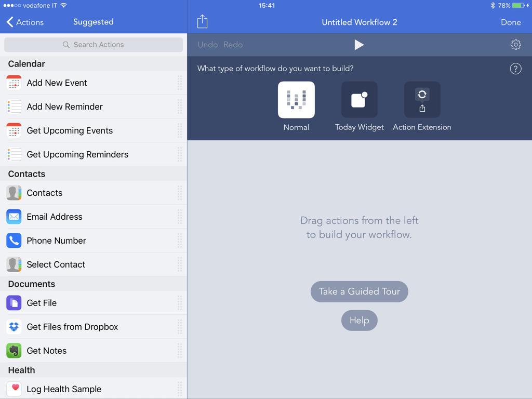Viewport: 532px width, 399px height.
Task: Open workflow settings gear icon
Action: click(515, 45)
